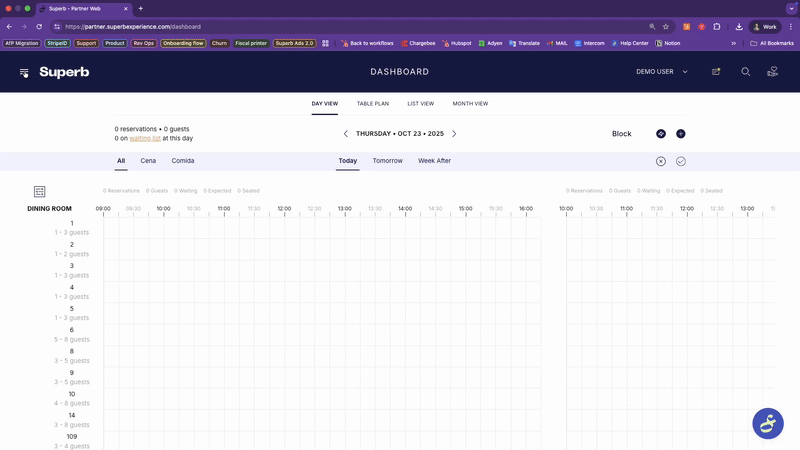The width and height of the screenshot is (800, 450).
Task: Open the Superb chat widget button
Action: pyautogui.click(x=768, y=423)
